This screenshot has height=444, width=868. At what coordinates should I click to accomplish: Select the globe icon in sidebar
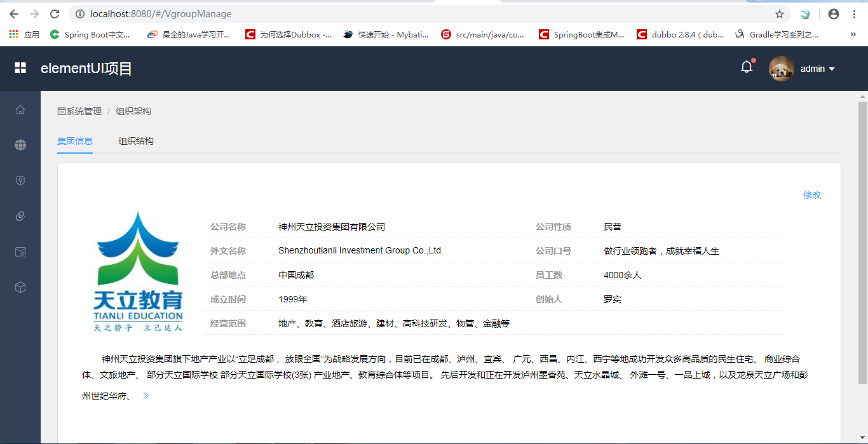click(20, 145)
